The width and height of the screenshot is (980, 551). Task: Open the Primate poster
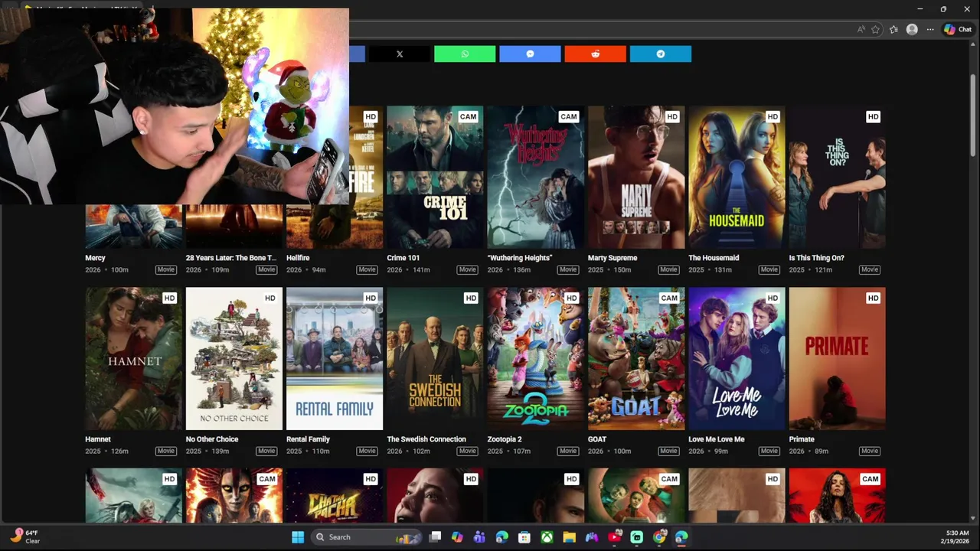pyautogui.click(x=837, y=359)
